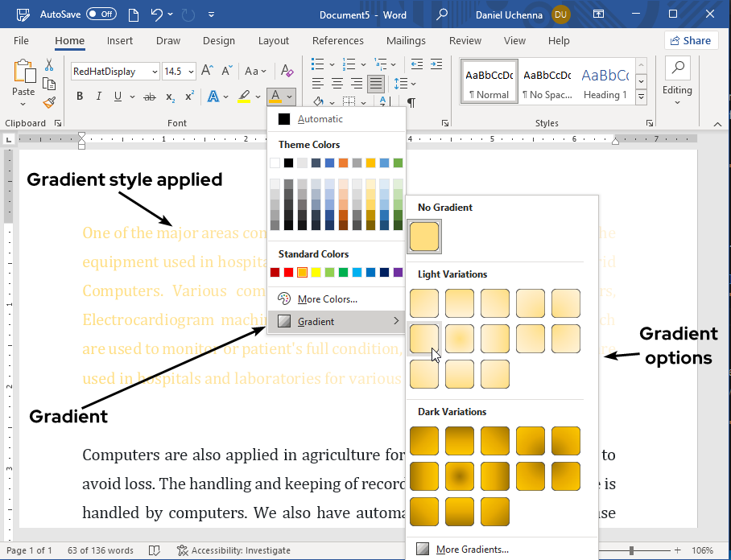
Task: Click the Strikethrough icon
Action: 149,97
